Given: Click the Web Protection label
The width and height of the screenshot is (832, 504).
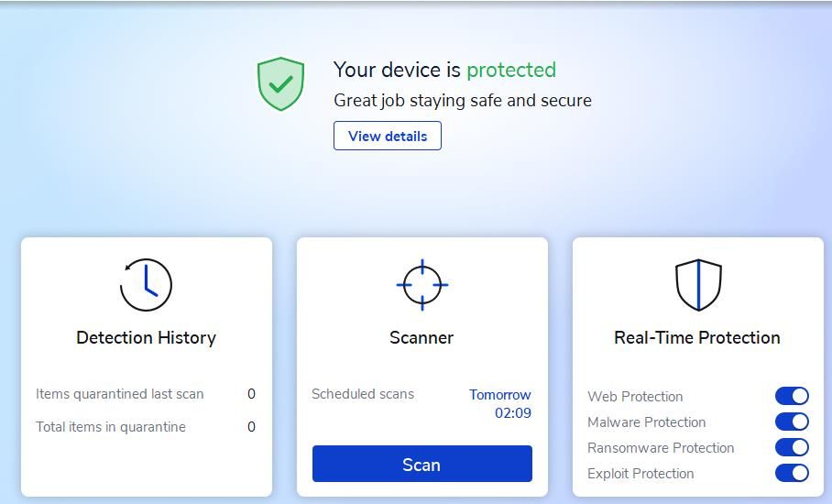Looking at the screenshot, I should 635,397.
